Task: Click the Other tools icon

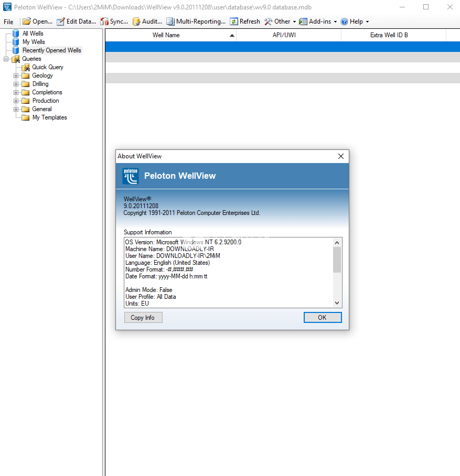Action: pos(268,21)
